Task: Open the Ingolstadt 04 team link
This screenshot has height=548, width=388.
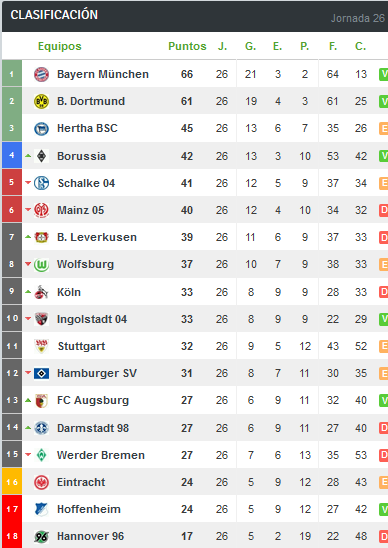Action: point(92,319)
